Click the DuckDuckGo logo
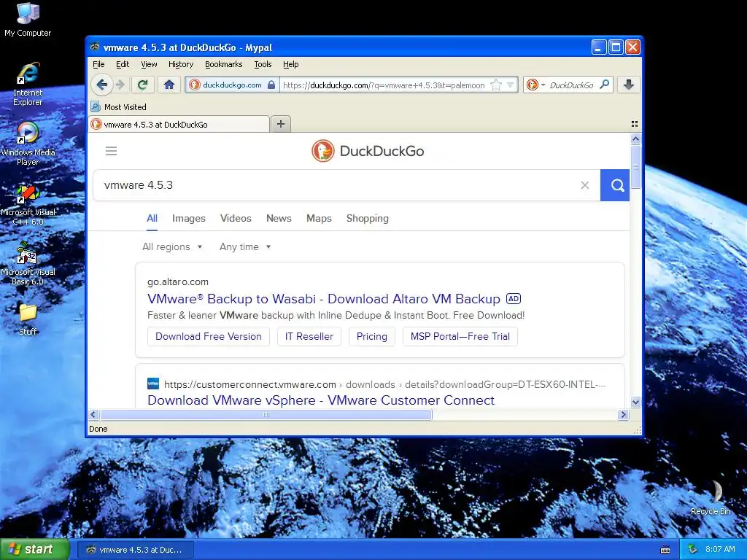The height and width of the screenshot is (560, 747). coord(368,151)
